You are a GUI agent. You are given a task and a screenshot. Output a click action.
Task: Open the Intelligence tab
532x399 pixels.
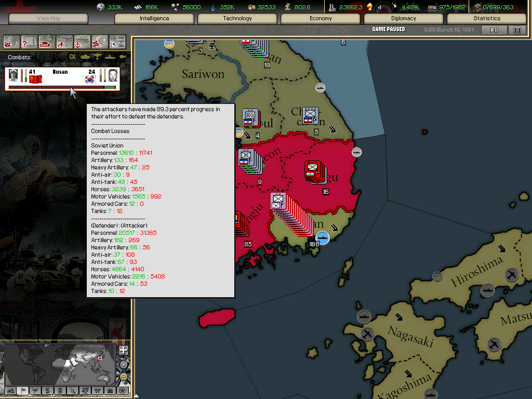pos(154,19)
